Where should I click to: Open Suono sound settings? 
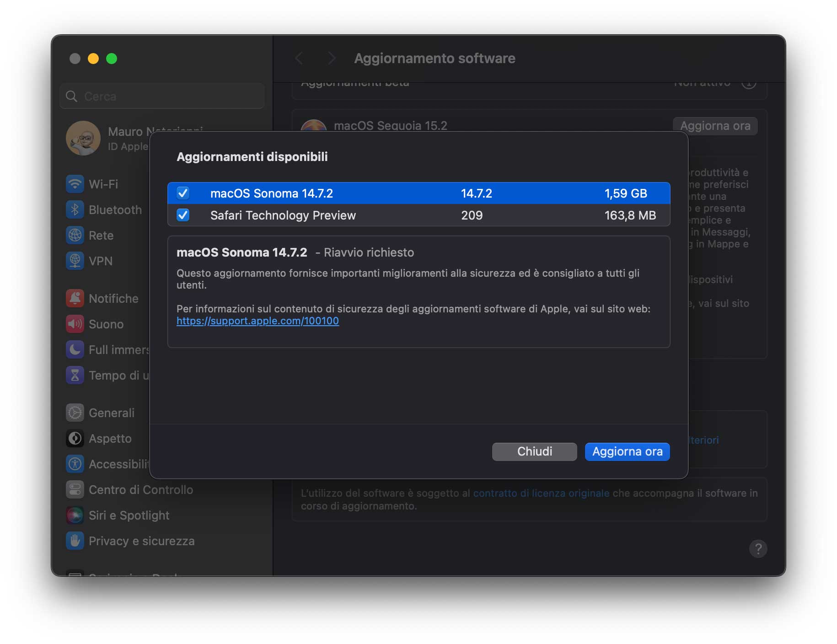106,324
